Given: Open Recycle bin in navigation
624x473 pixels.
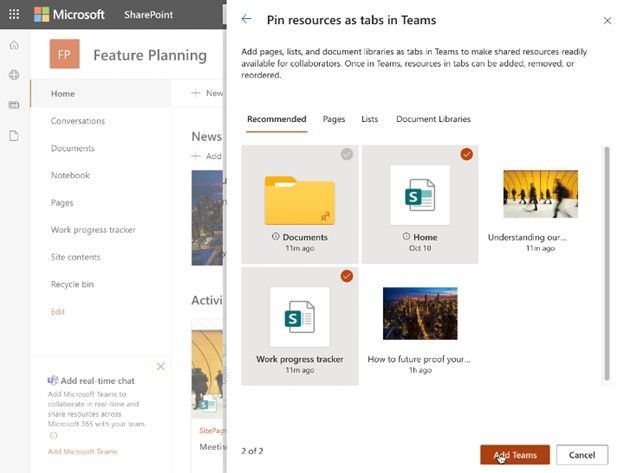Looking at the screenshot, I should point(72,284).
